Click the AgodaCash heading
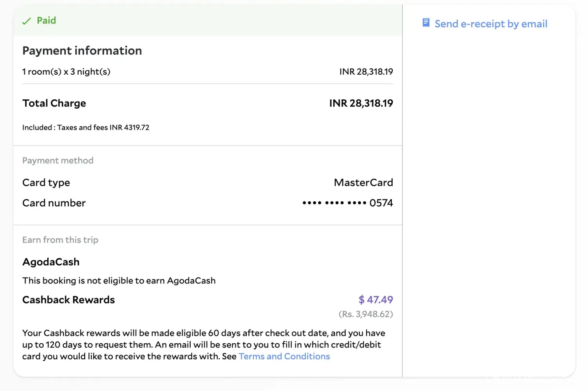Screen dimensions: 588x391 click(51, 262)
